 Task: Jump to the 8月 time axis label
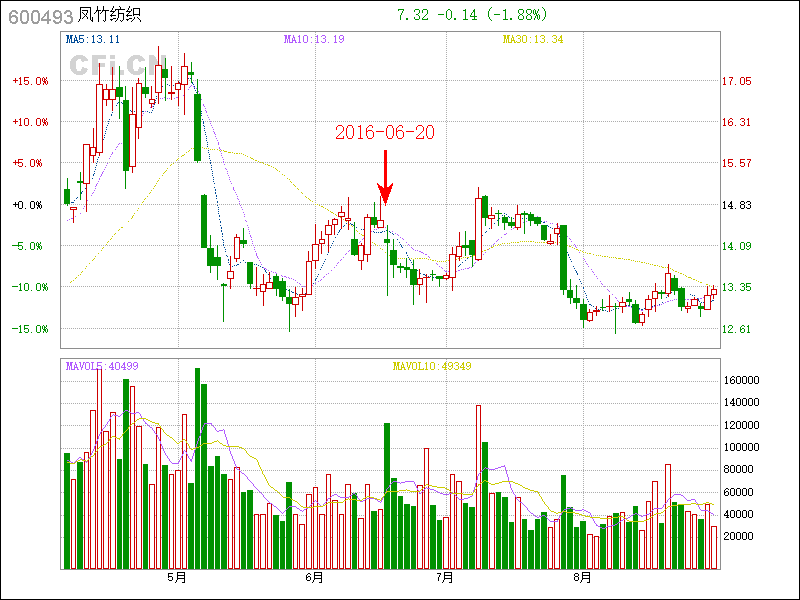coord(582,578)
